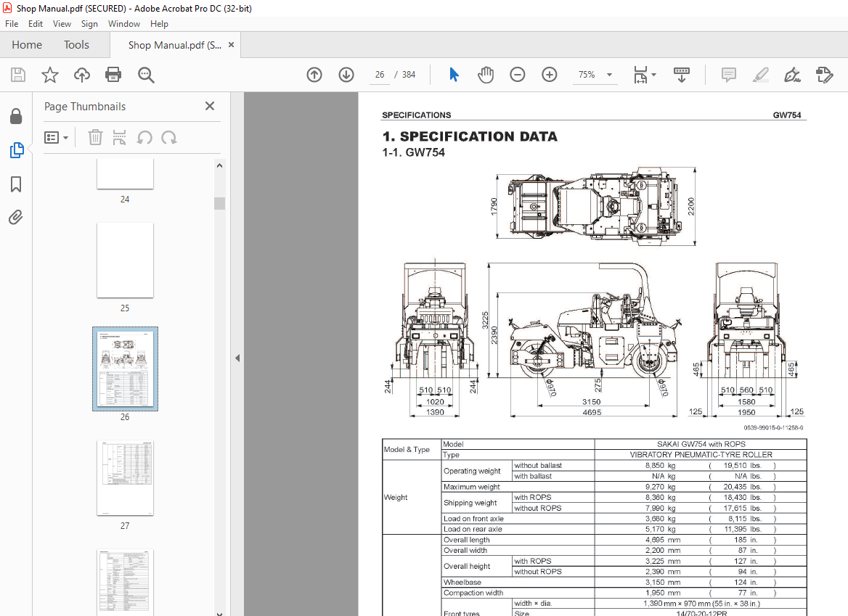848x616 pixels.
Task: Open the File menu
Action: coord(12,24)
